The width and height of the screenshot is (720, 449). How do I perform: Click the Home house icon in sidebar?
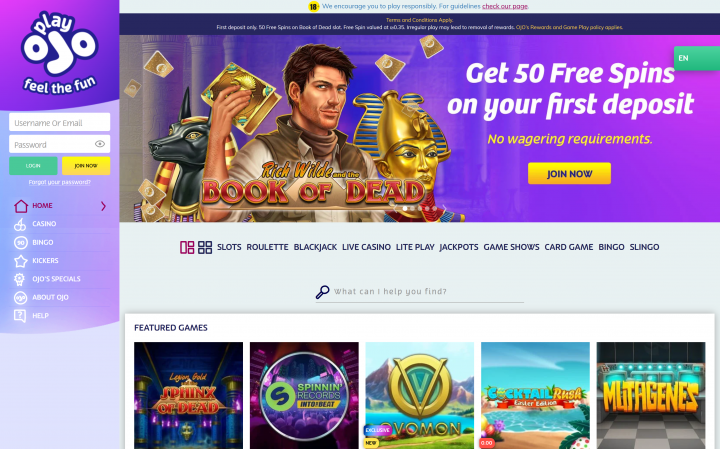point(21,206)
